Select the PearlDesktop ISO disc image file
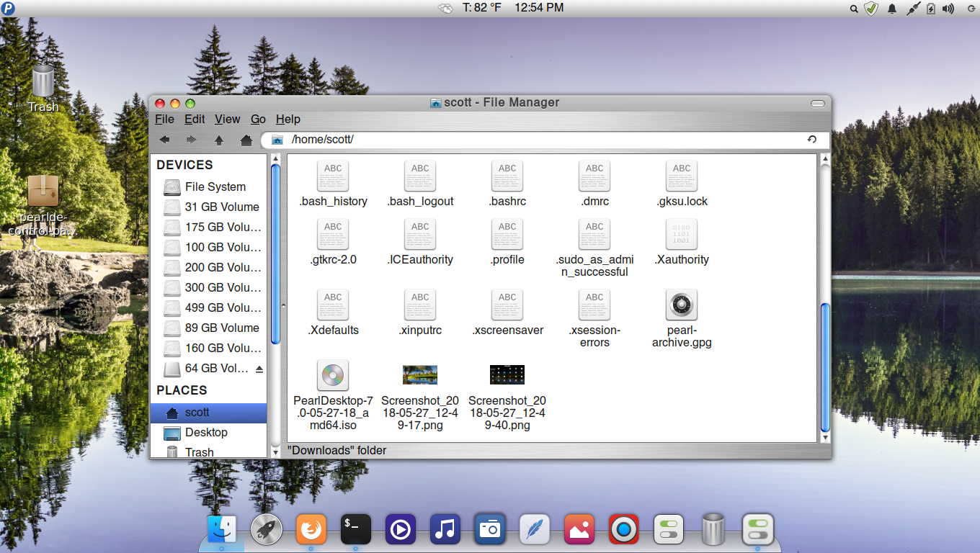 (332, 375)
